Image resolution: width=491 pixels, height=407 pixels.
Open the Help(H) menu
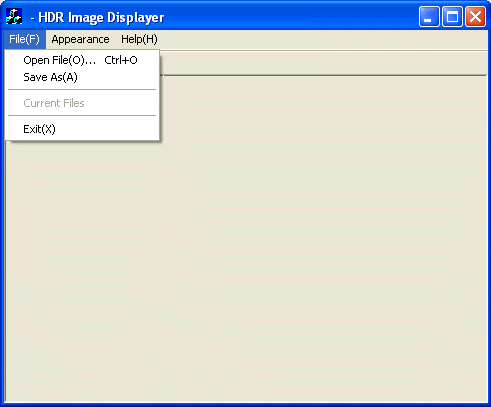tap(139, 39)
